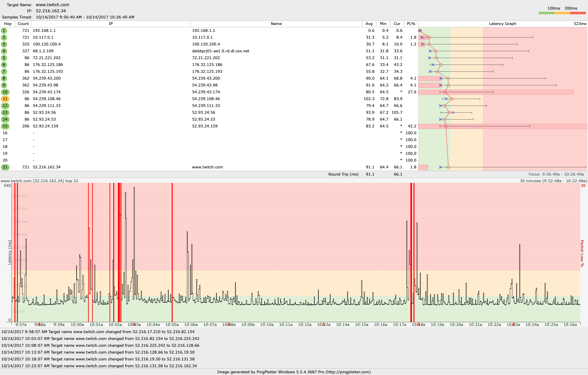Select the dalsbprj01-ae1.0.rd.dl.cox.net hop name

(x=221, y=51)
